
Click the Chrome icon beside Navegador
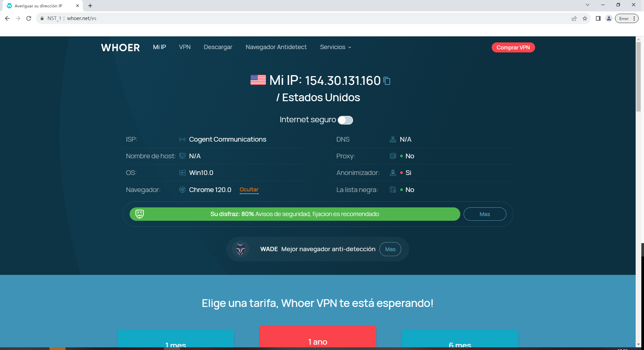tap(182, 190)
